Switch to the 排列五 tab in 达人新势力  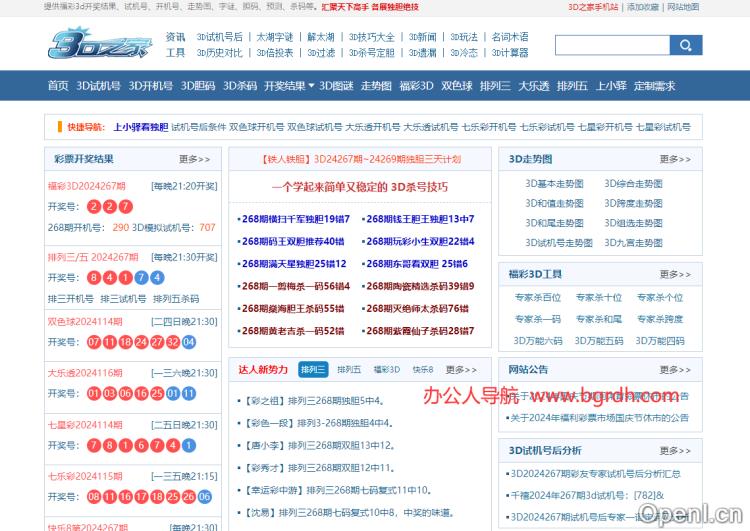click(x=348, y=369)
